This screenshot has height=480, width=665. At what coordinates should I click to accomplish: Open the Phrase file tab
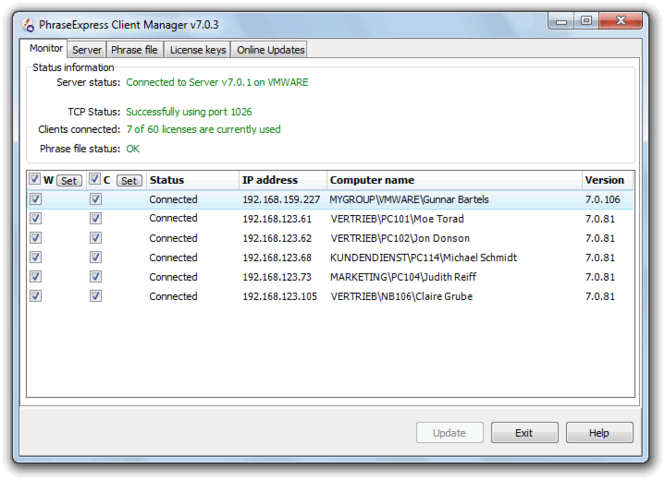134,50
